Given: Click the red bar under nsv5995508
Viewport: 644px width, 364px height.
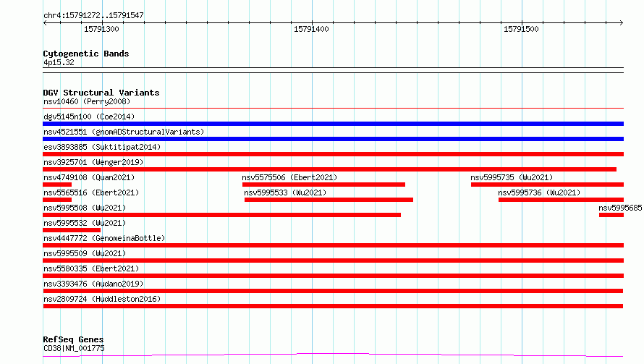Looking at the screenshot, I should (x=222, y=215).
